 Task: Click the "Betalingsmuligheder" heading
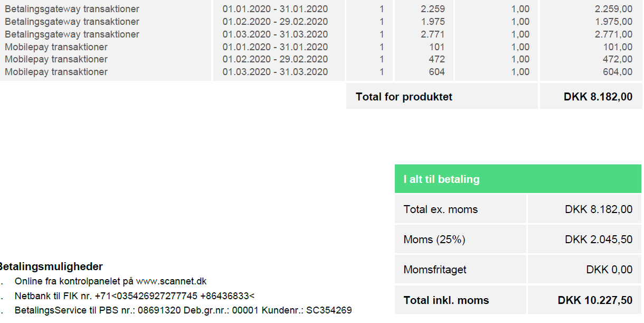pos(51,266)
